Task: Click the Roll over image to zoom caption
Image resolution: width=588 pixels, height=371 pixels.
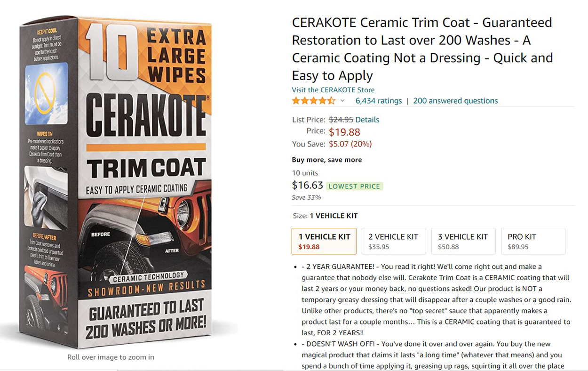Action: [111, 357]
